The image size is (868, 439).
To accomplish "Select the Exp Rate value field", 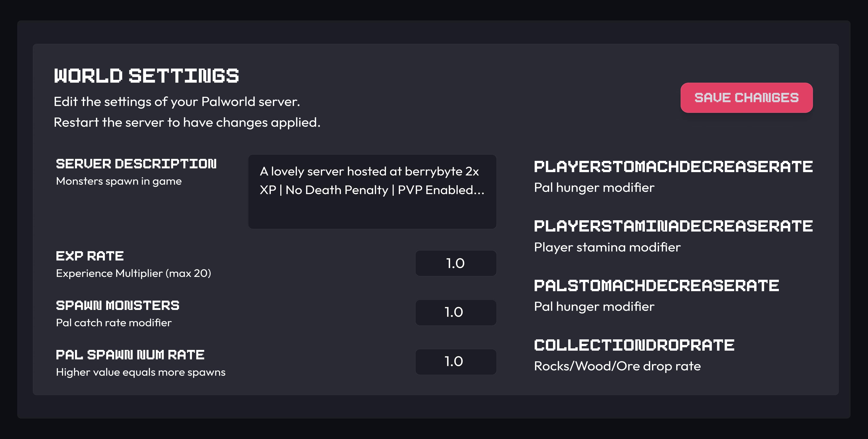I will pos(456,263).
